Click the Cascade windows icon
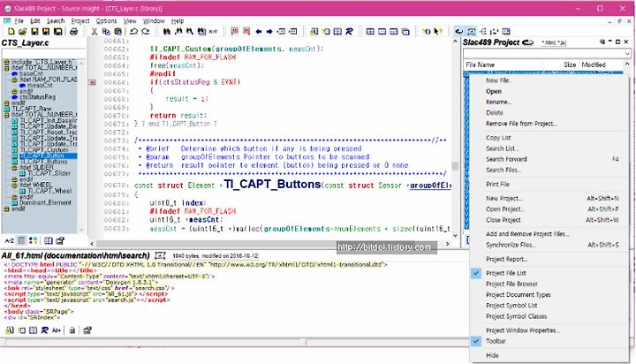This screenshot has width=636, height=364. pos(405,31)
